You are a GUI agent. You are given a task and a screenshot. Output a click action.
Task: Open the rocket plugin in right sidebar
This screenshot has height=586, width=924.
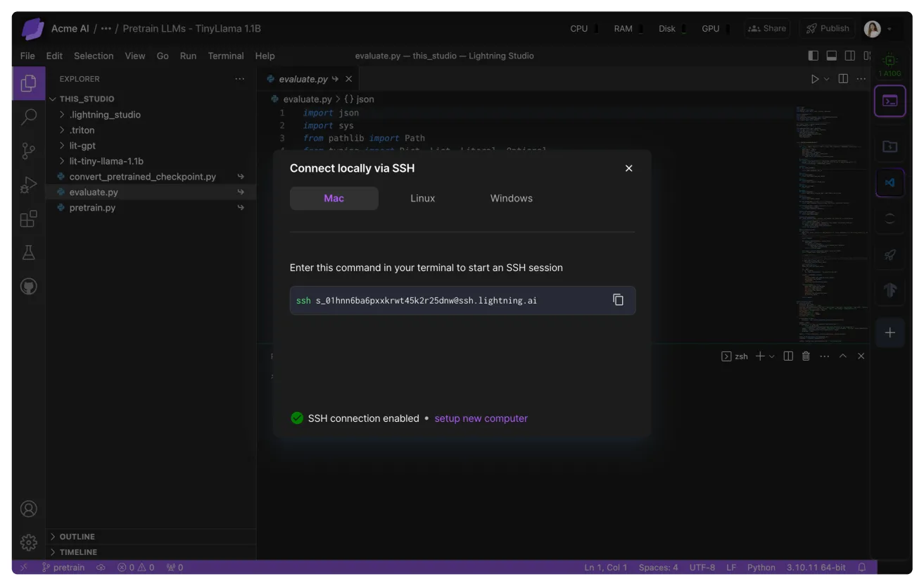(890, 255)
